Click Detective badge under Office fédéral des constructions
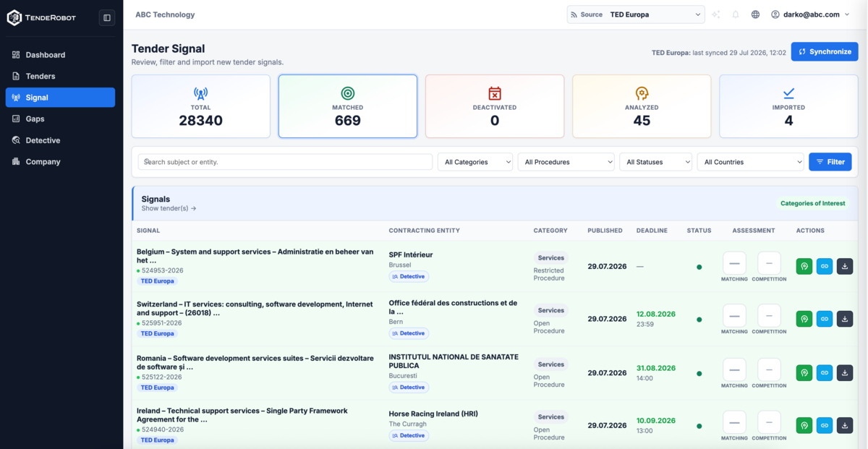This screenshot has width=868, height=449. [x=409, y=333]
